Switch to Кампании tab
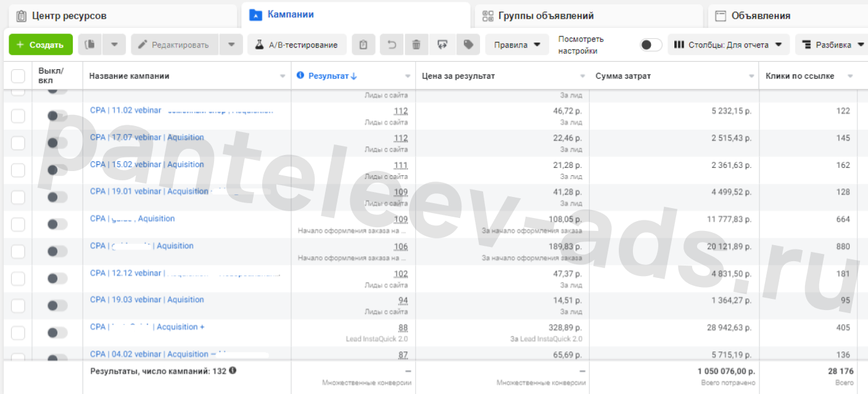This screenshot has height=394, width=868. point(356,15)
